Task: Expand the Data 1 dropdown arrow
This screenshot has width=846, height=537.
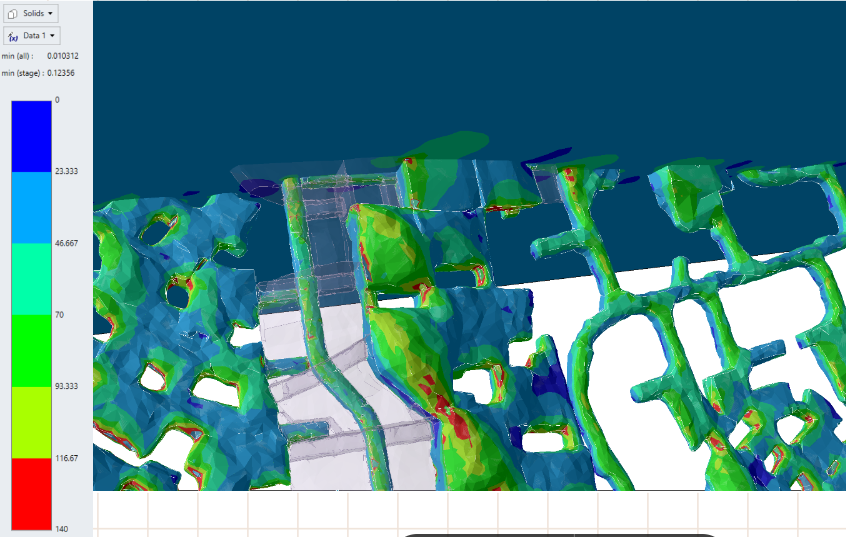Action: click(52, 36)
